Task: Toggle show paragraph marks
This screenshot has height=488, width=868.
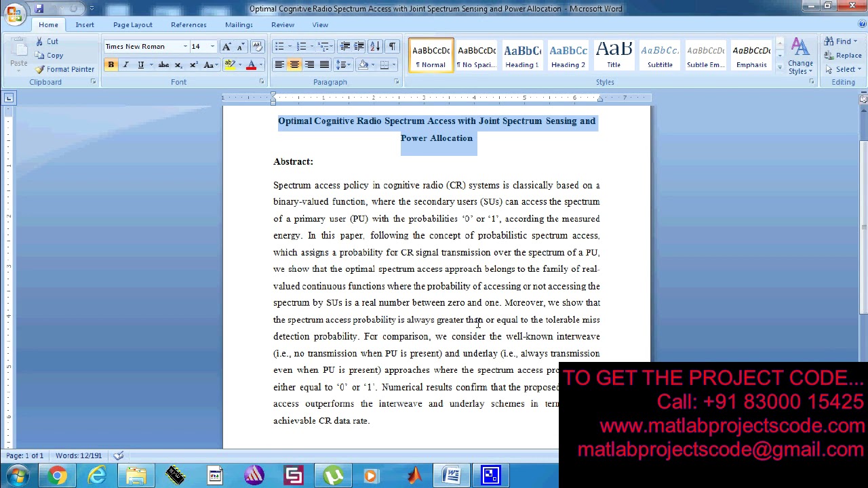Action: coord(392,47)
